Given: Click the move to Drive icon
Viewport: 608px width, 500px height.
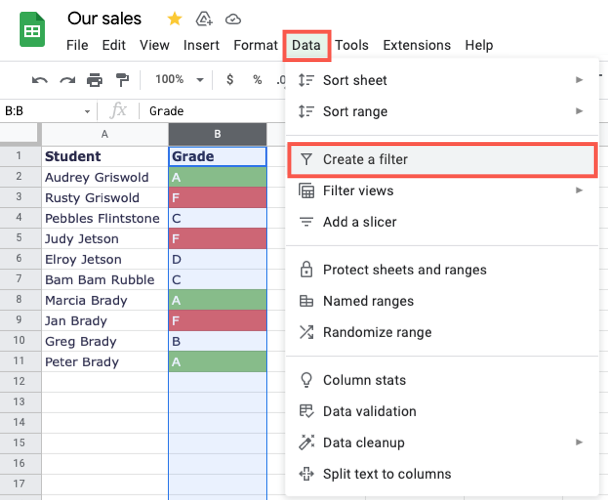Looking at the screenshot, I should point(204,18).
